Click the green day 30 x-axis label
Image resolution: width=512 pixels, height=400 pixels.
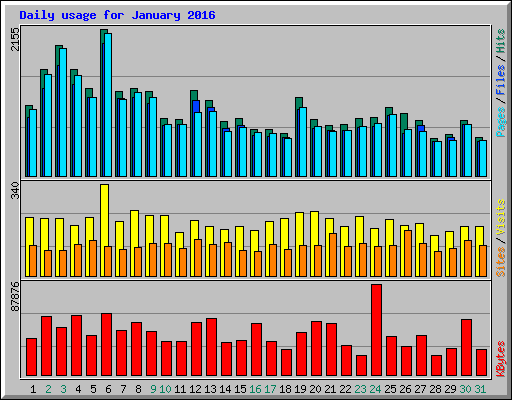(x=465, y=389)
